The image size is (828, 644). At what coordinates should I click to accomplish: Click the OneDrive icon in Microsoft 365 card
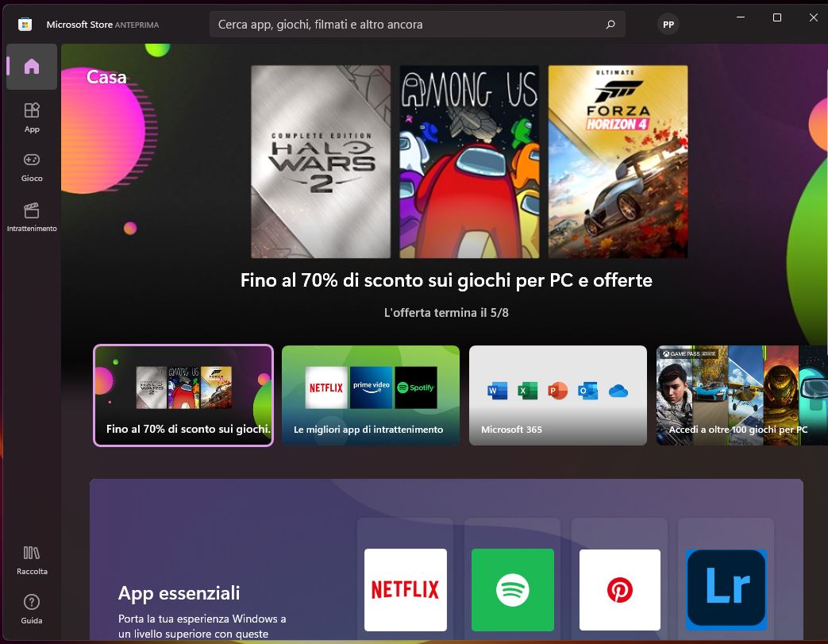pyautogui.click(x=618, y=391)
